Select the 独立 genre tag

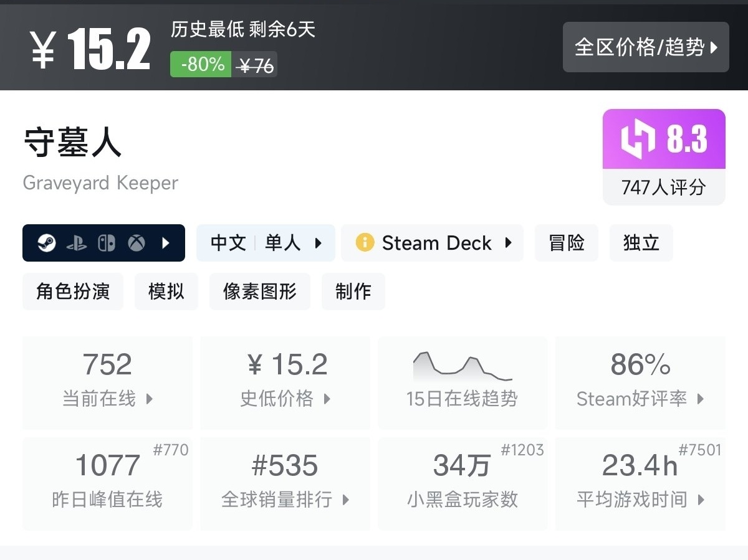point(641,243)
